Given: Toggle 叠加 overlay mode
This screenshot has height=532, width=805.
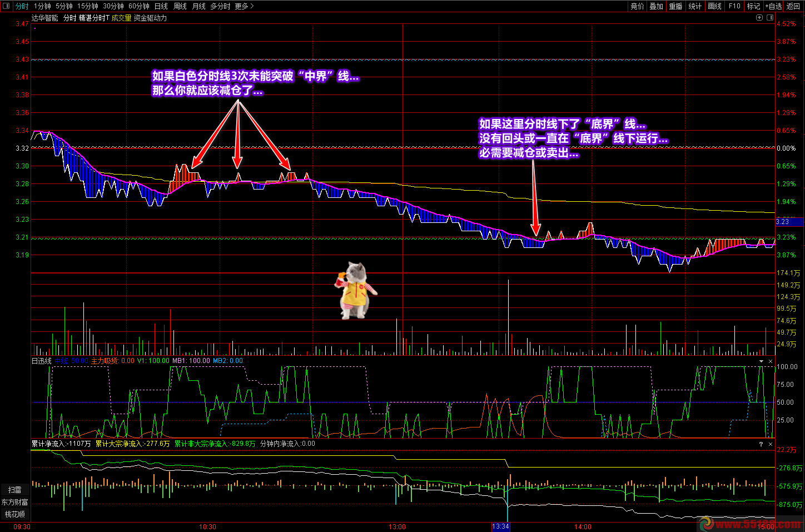Looking at the screenshot, I should pos(656,6).
